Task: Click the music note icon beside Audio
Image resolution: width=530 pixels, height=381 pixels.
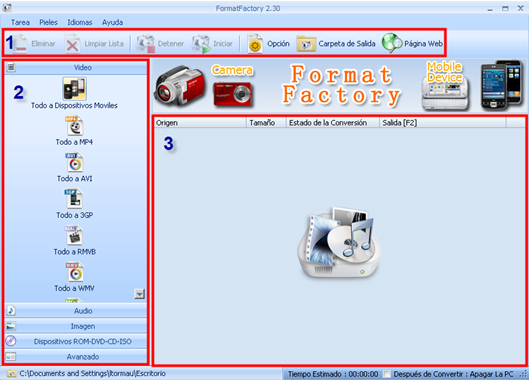Action: coord(11,311)
